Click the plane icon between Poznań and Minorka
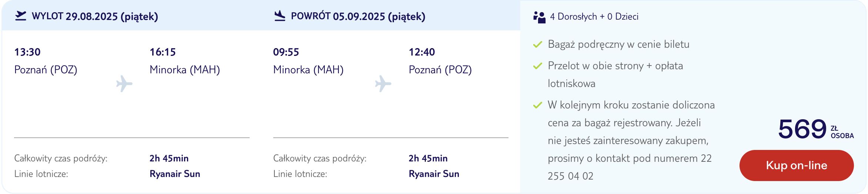868x194 pixels. pos(124,84)
